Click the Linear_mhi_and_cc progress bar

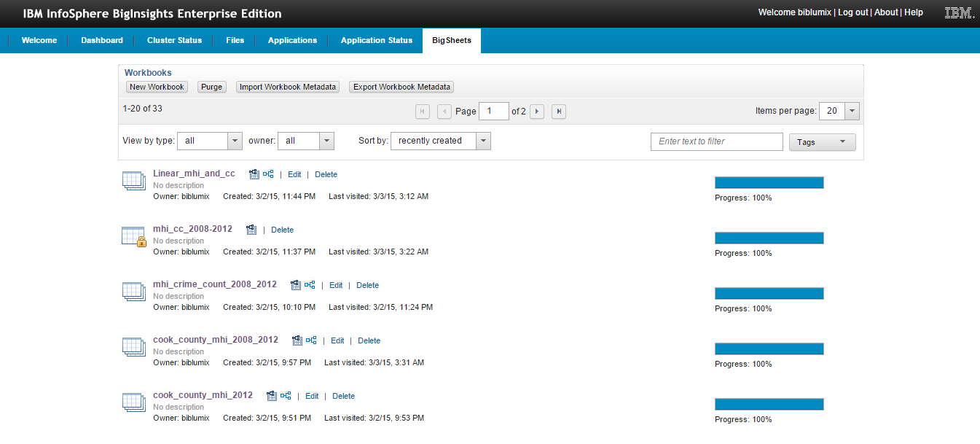point(769,183)
